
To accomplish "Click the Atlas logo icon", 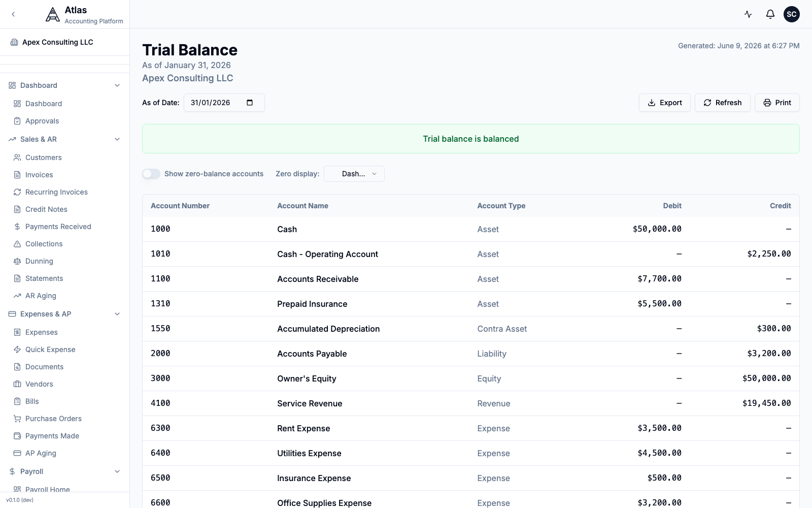I will (x=52, y=14).
